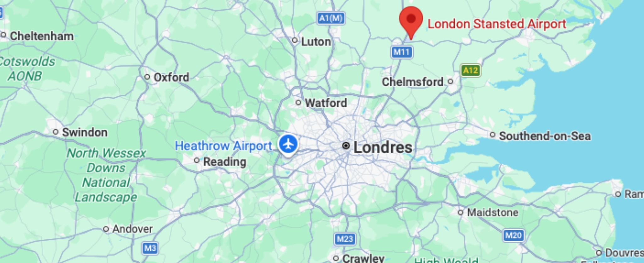Open the Heathrow Airport text label
This screenshot has width=644, height=263.
point(223,146)
